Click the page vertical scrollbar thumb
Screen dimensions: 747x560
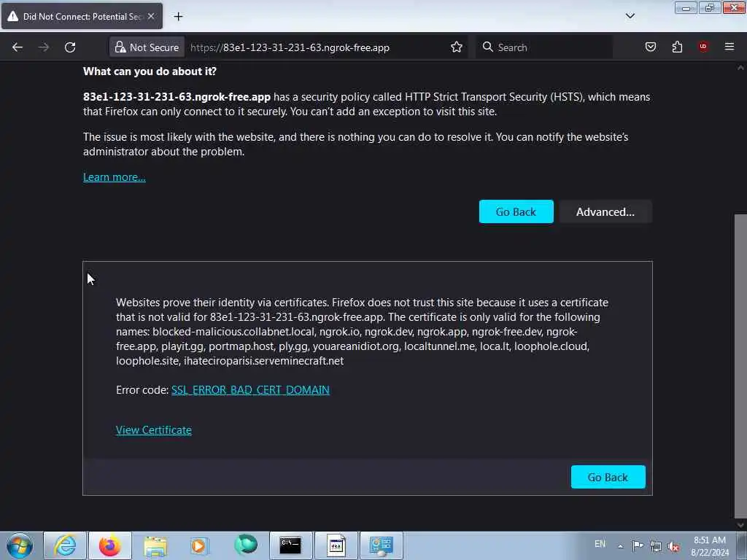point(740,367)
